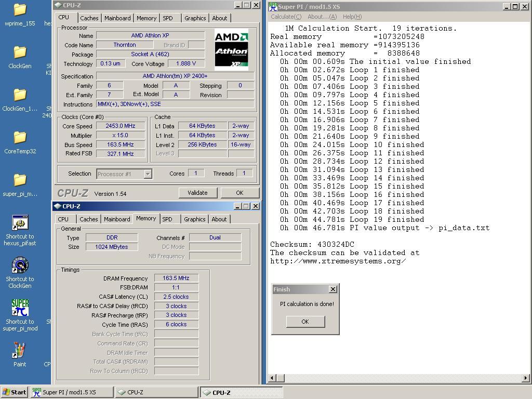
Task: Click the Channels # Dual field
Action: 215,237
